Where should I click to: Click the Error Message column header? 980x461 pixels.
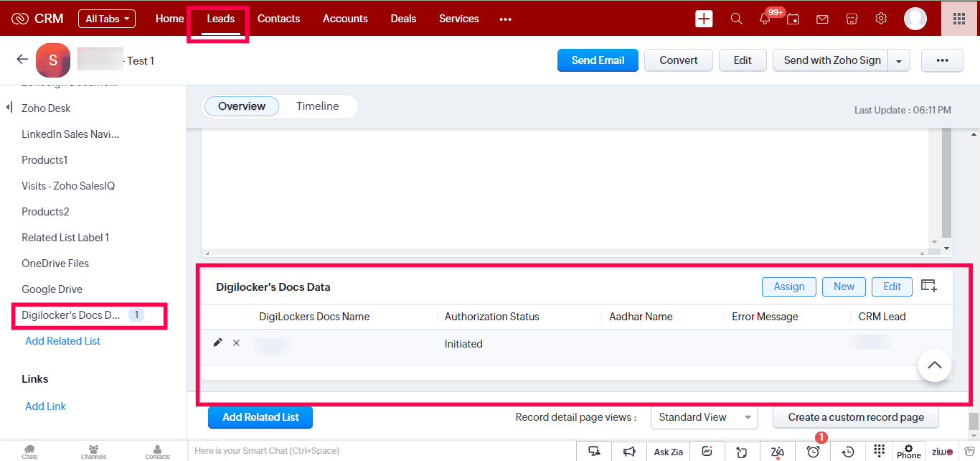coord(765,317)
